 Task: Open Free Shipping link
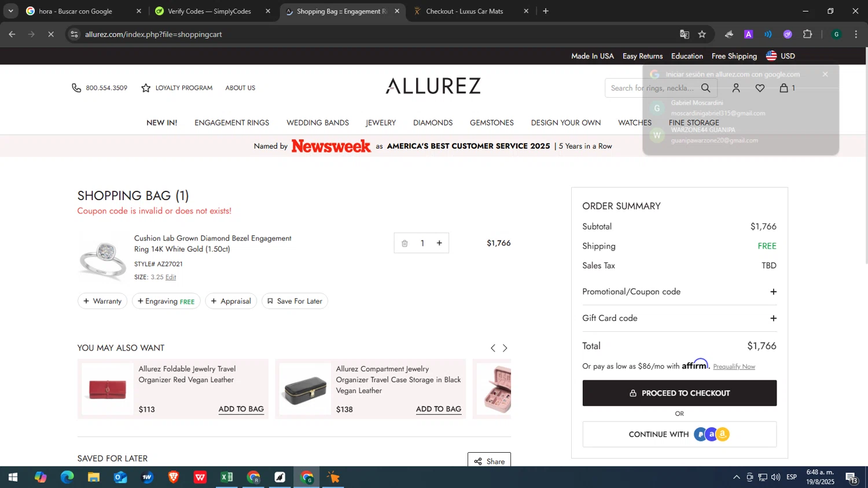[734, 56]
